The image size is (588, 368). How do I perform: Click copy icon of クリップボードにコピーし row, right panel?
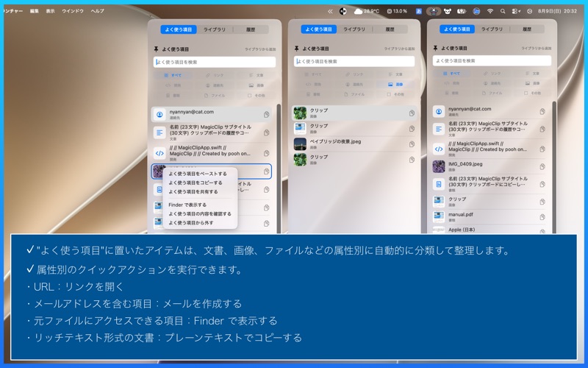coord(542,184)
